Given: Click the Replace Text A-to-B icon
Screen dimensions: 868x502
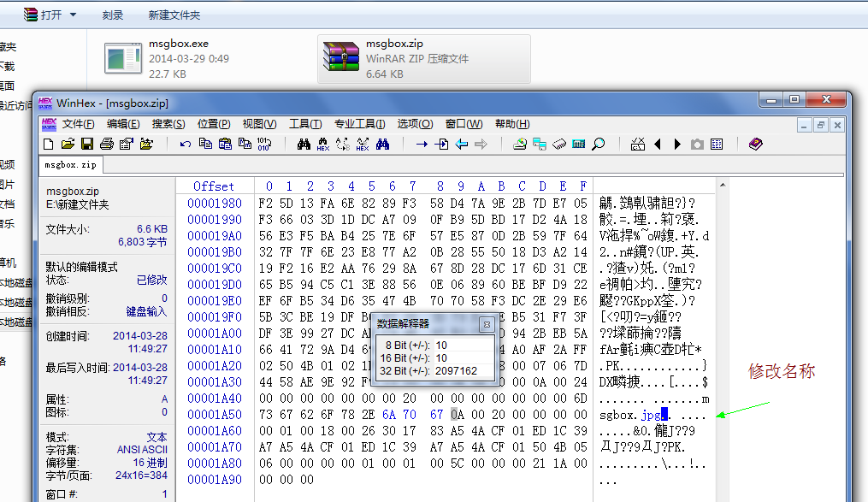Looking at the screenshot, I should (343, 145).
